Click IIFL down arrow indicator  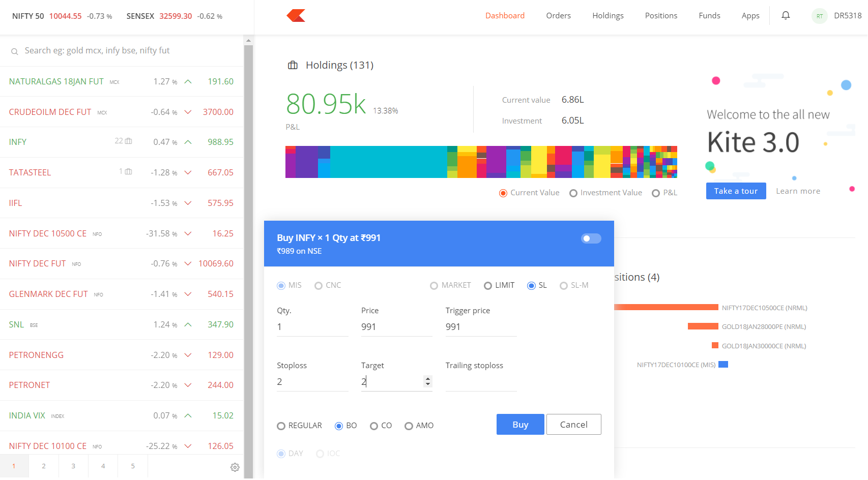188,203
